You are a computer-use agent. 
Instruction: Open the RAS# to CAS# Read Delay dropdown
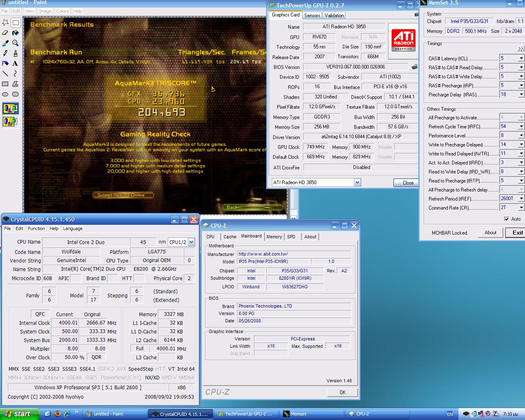(x=521, y=67)
